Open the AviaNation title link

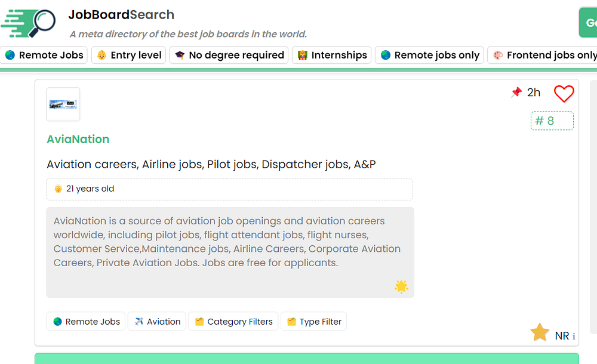tap(78, 139)
